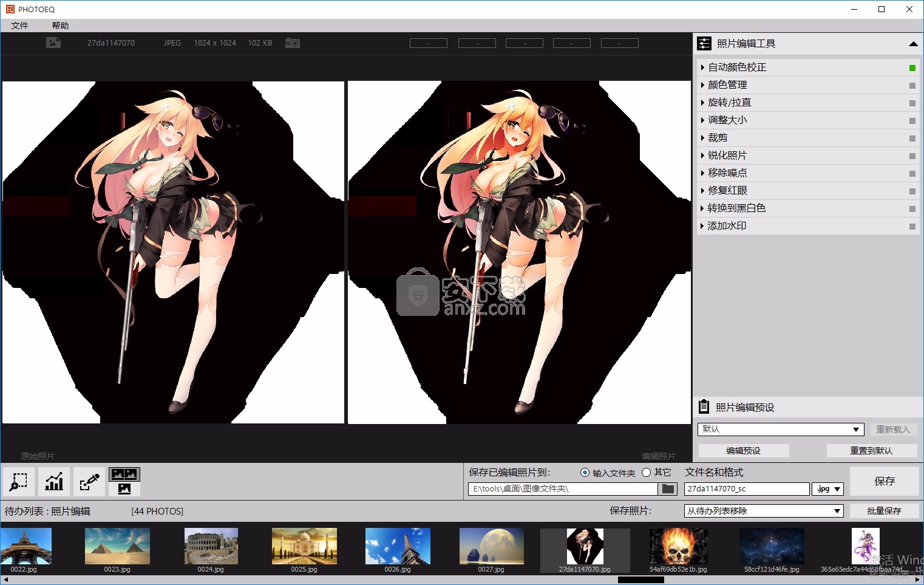This screenshot has width=924, height=585.
Task: Toggle the 旋转/拉直 status indicator
Action: pyautogui.click(x=912, y=103)
